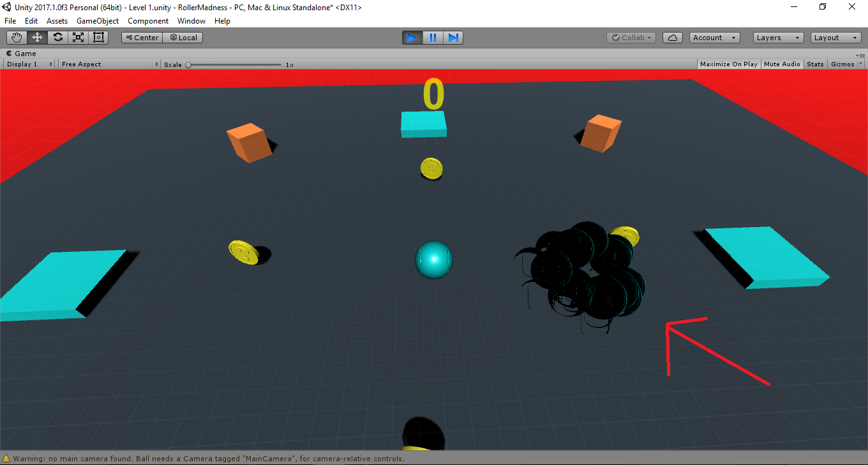Image resolution: width=868 pixels, height=465 pixels.
Task: Select the Rotate tool
Action: tap(57, 38)
